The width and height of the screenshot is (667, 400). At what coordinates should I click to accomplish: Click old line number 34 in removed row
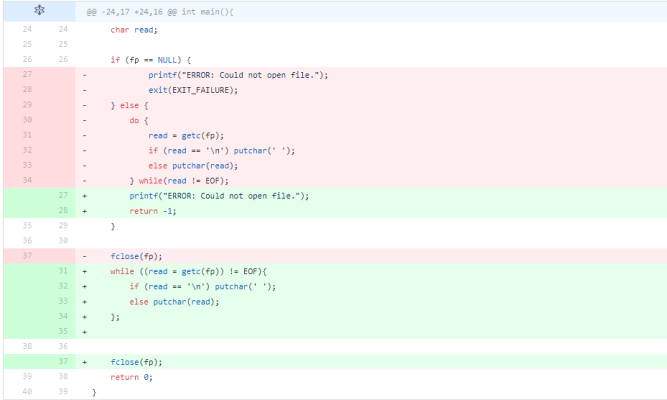pos(27,180)
